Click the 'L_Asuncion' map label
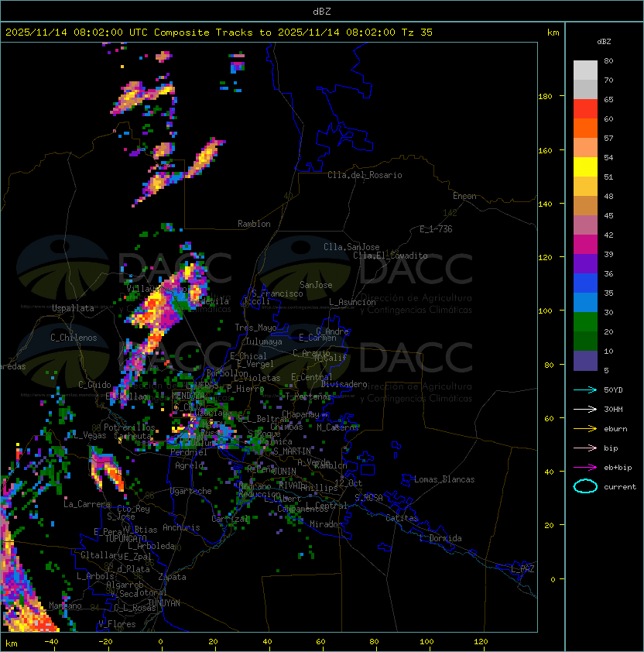 click(x=352, y=302)
